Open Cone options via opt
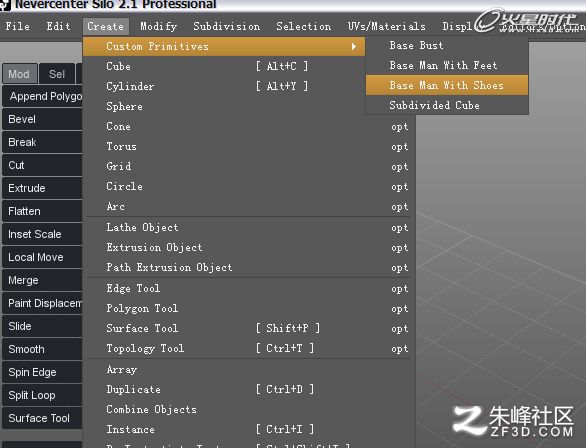Image resolution: width=586 pixels, height=448 pixels. (400, 127)
